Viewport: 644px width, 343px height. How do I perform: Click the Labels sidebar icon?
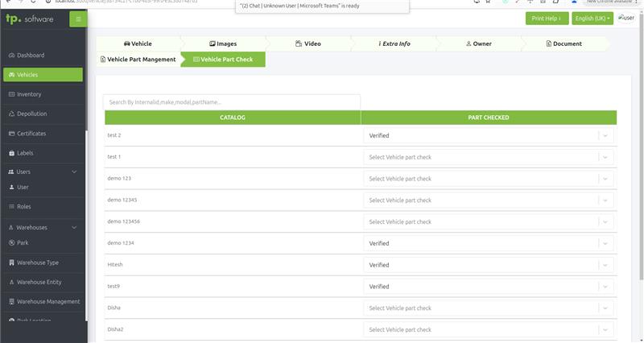pyautogui.click(x=11, y=153)
